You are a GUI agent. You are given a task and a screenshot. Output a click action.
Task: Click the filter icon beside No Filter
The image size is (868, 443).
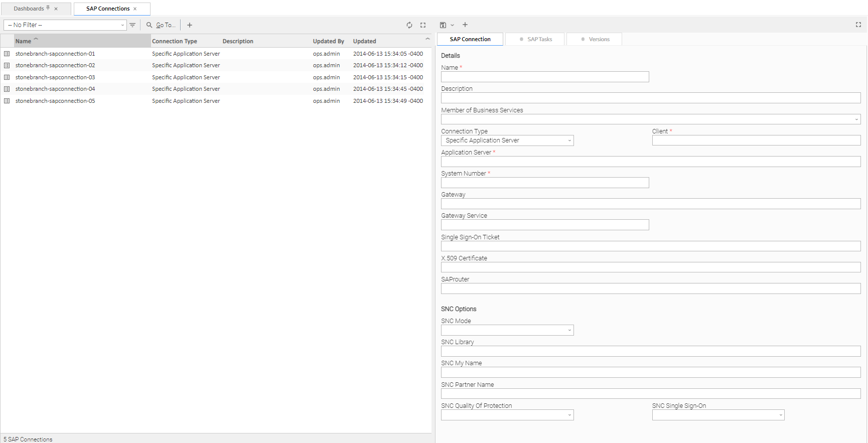tap(132, 25)
